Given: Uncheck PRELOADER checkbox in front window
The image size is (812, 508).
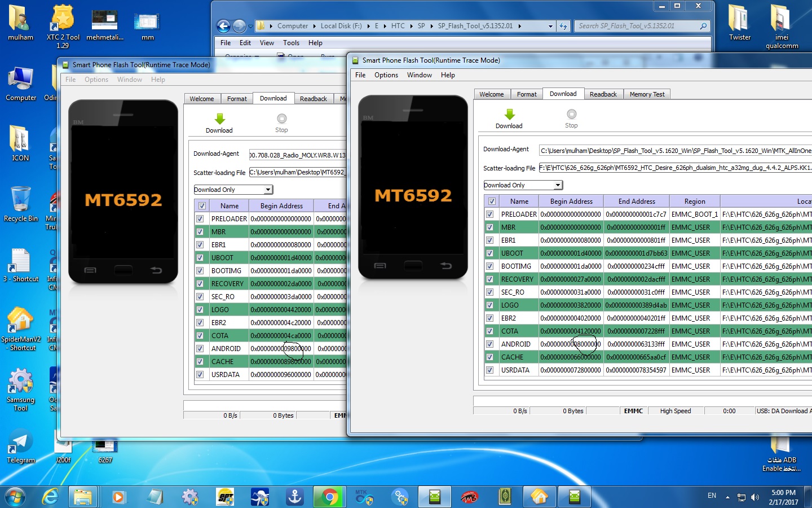Looking at the screenshot, I should 490,214.
